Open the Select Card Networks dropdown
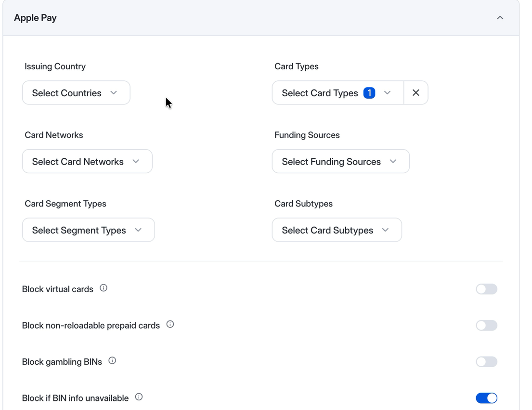Viewport: 532px width, 410px height. coord(87,161)
